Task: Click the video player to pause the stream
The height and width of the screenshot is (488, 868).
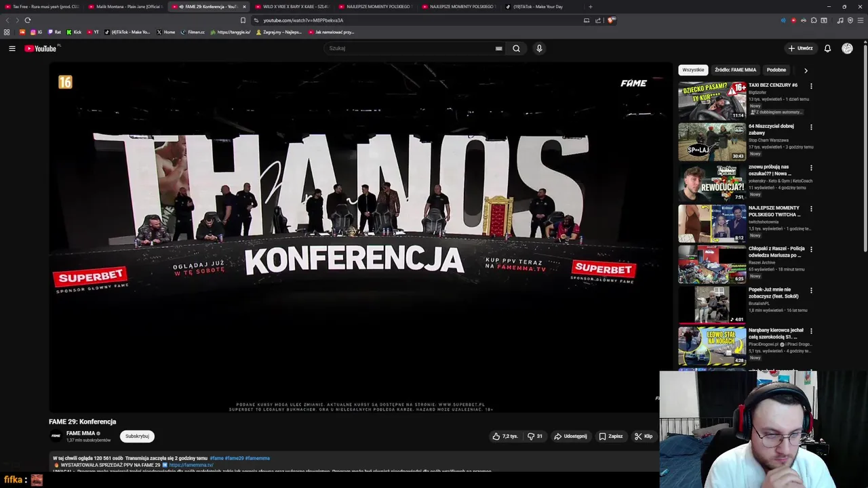Action: click(x=359, y=237)
